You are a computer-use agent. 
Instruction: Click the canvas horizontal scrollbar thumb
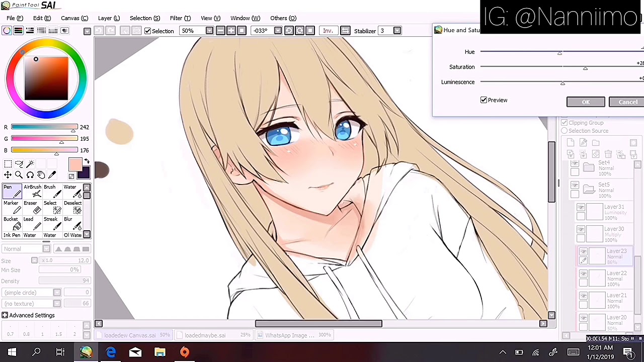[x=318, y=324]
